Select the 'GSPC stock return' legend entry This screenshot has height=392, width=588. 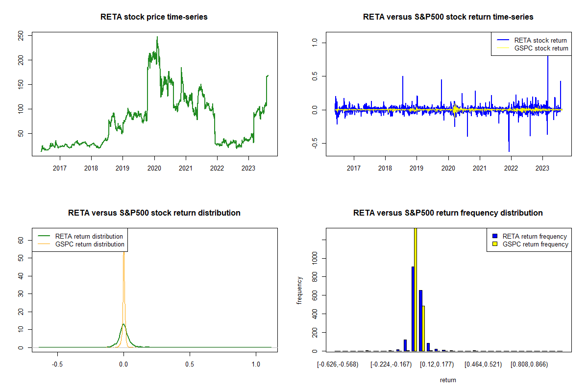point(541,49)
